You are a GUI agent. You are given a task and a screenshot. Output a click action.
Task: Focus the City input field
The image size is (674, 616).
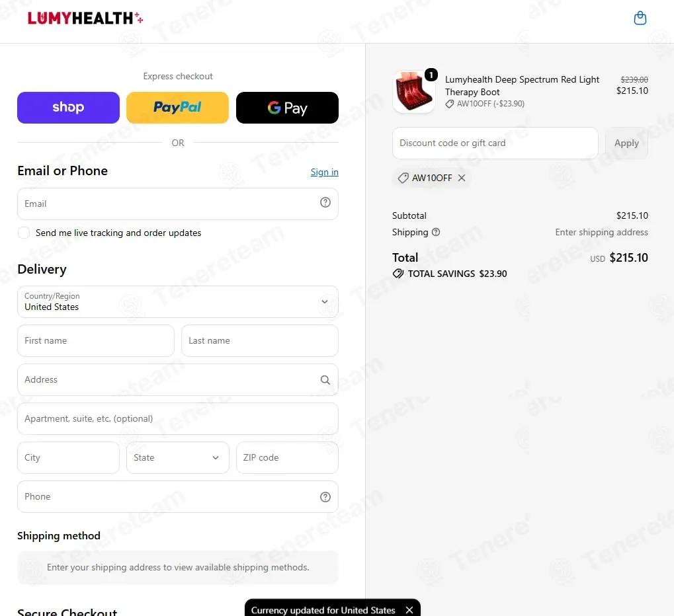68,458
